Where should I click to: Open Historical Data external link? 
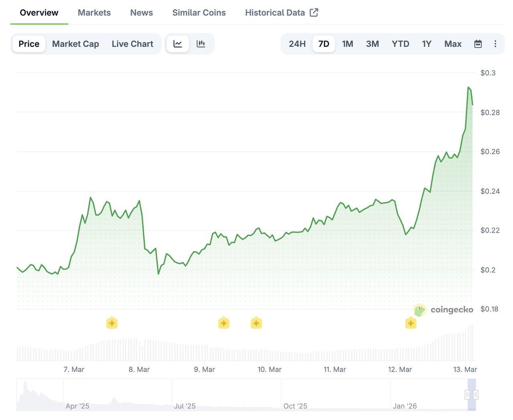pyautogui.click(x=281, y=12)
